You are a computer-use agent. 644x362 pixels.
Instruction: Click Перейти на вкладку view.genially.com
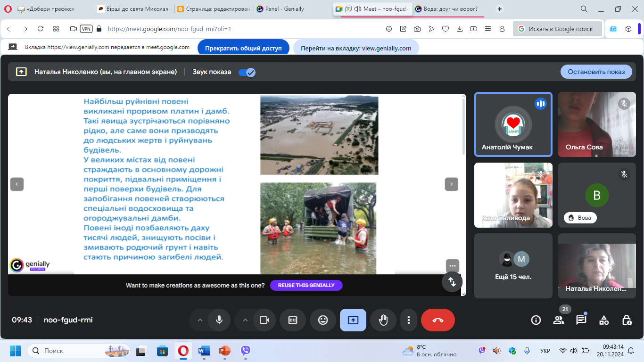point(356,48)
